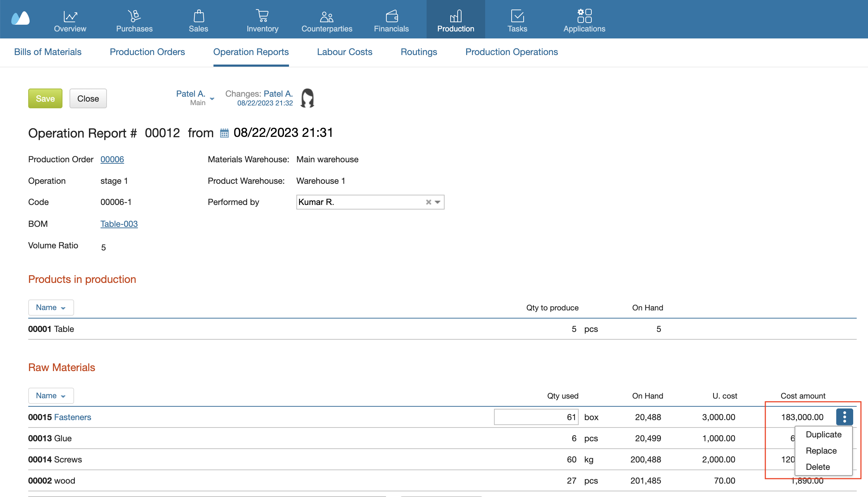The height and width of the screenshot is (497, 868).
Task: Open the Financials wallet icon
Action: (x=392, y=16)
